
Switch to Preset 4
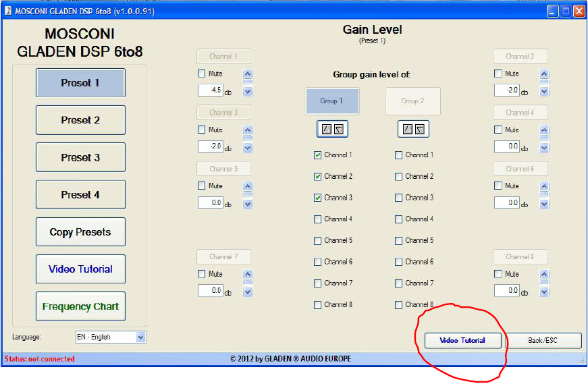click(80, 194)
